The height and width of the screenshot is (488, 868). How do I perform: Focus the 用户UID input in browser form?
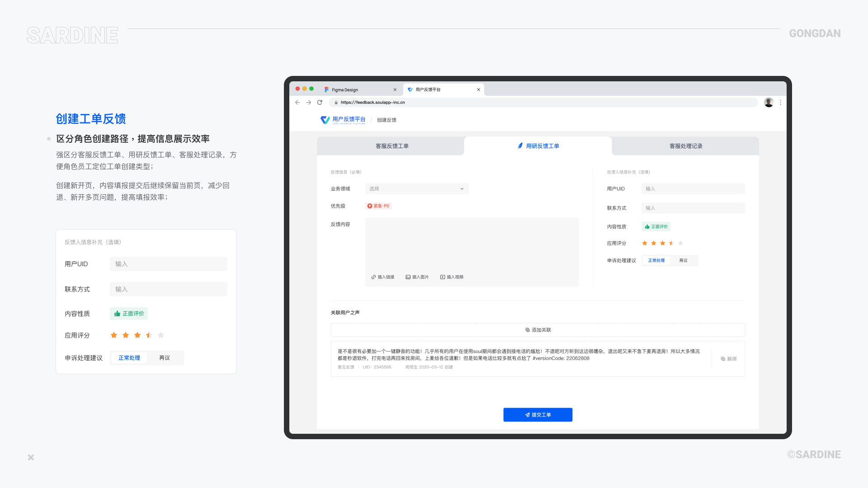pos(693,189)
